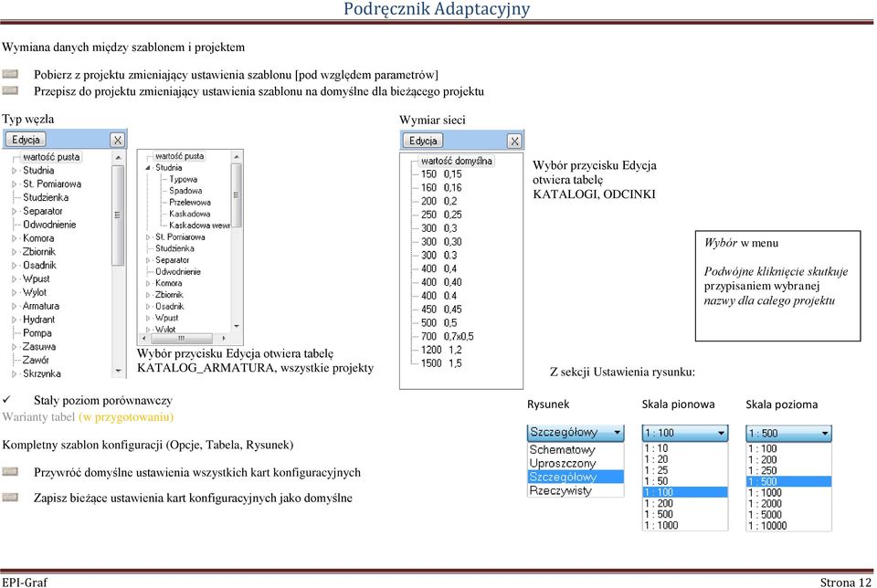877x588 pixels.
Task: Expand the Zbiornik node in the left tree
Action: click(15, 252)
